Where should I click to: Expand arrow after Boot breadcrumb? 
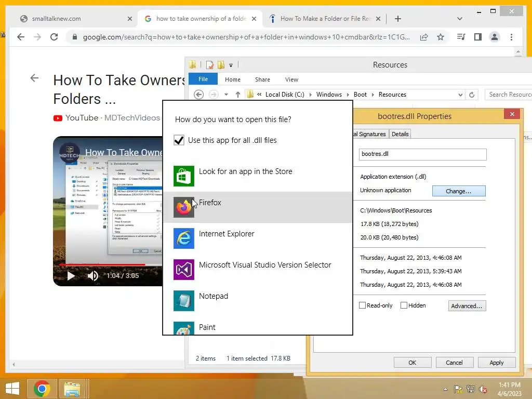373,95
